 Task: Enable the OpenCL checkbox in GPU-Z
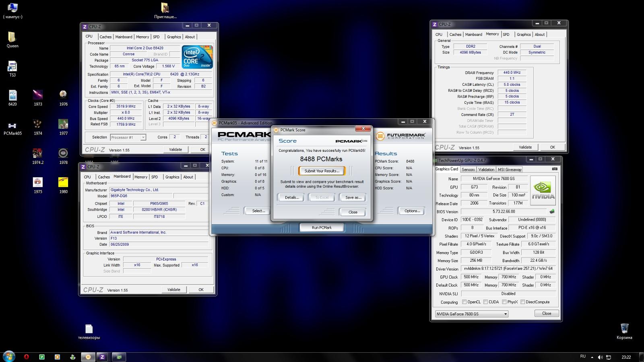click(464, 302)
